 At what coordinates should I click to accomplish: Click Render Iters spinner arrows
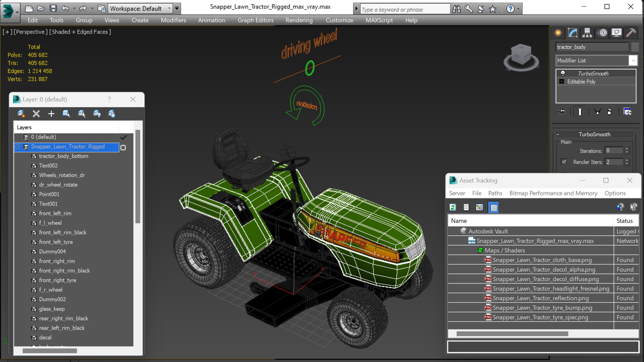[627, 162]
